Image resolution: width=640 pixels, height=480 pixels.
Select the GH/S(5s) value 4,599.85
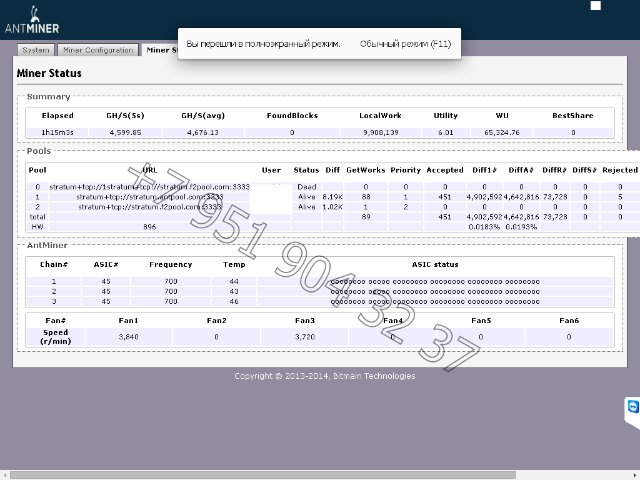[x=125, y=132]
